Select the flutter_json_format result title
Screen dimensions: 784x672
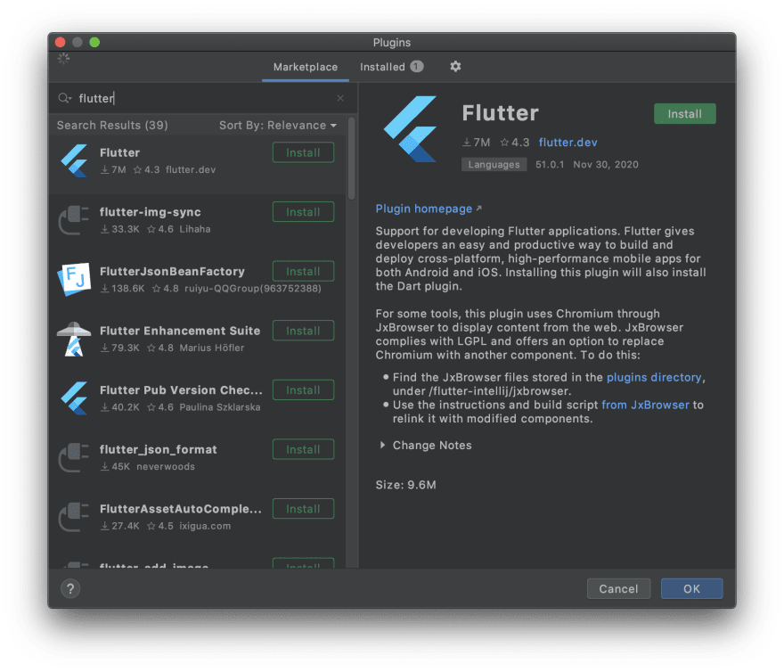coord(158,449)
